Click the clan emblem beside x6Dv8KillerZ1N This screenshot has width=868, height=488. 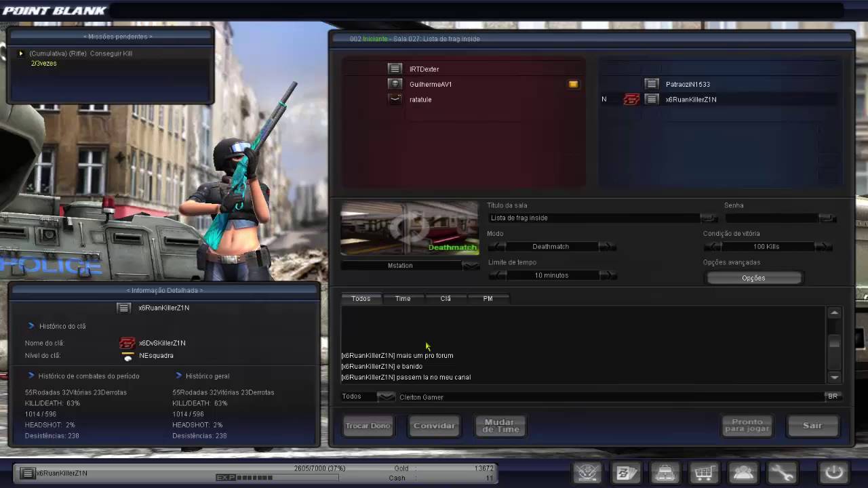click(127, 343)
